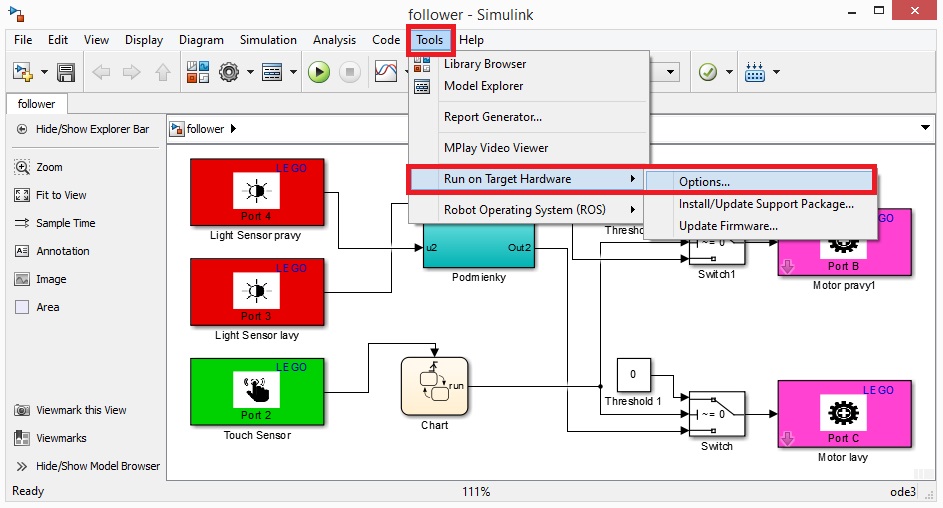The image size is (943, 508).
Task: Open the explorer bar dropdown arrow
Action: 925,127
